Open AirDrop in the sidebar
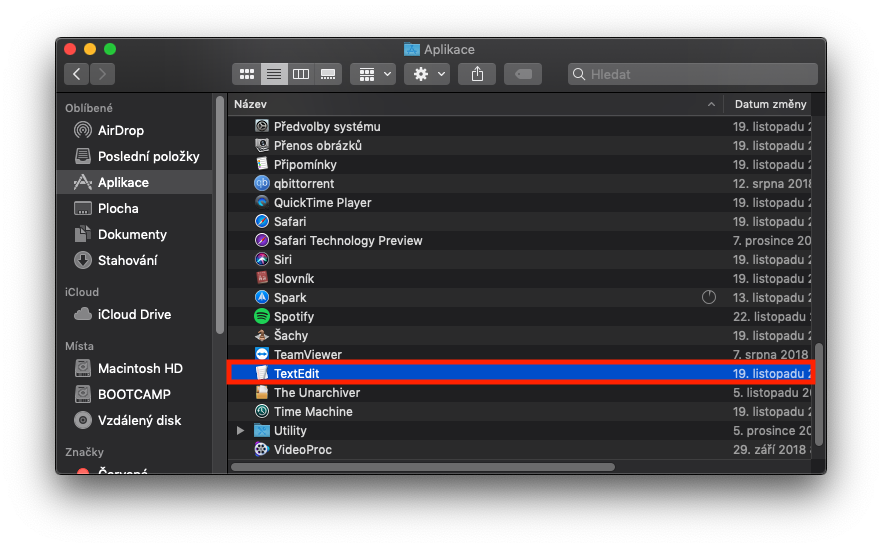The width and height of the screenshot is (882, 548). 135,131
